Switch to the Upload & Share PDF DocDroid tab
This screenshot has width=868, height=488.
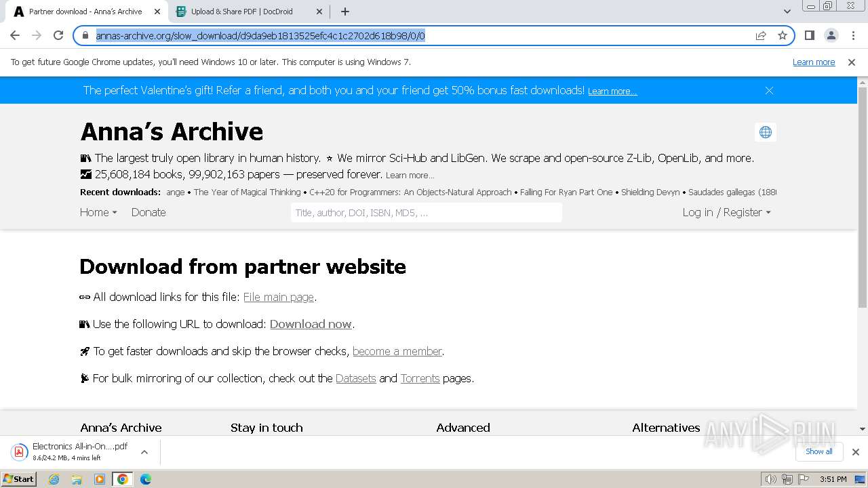(x=248, y=12)
